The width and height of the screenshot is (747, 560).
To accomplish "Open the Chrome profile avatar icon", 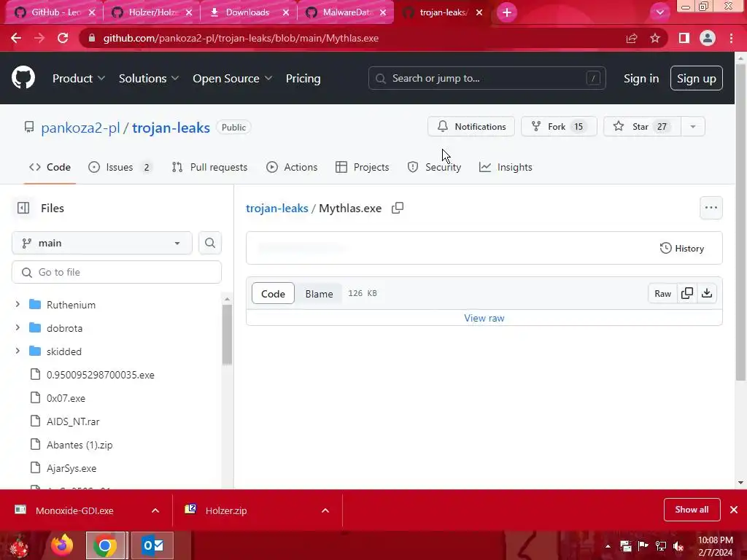I will [x=708, y=38].
